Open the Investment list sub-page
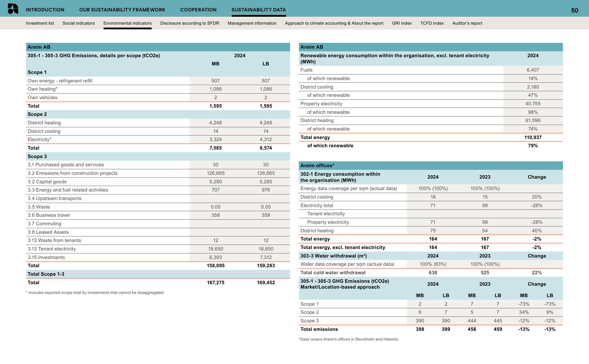589x364 pixels. [40, 23]
